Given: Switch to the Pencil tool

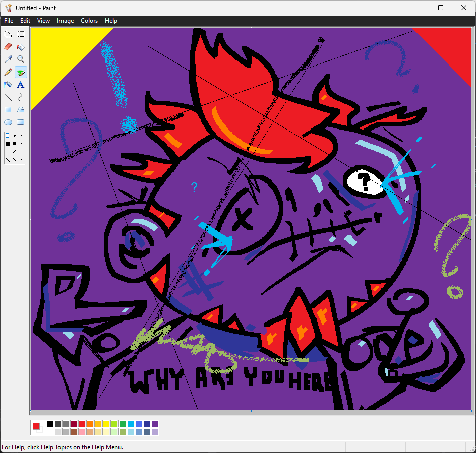Looking at the screenshot, I should [x=8, y=72].
